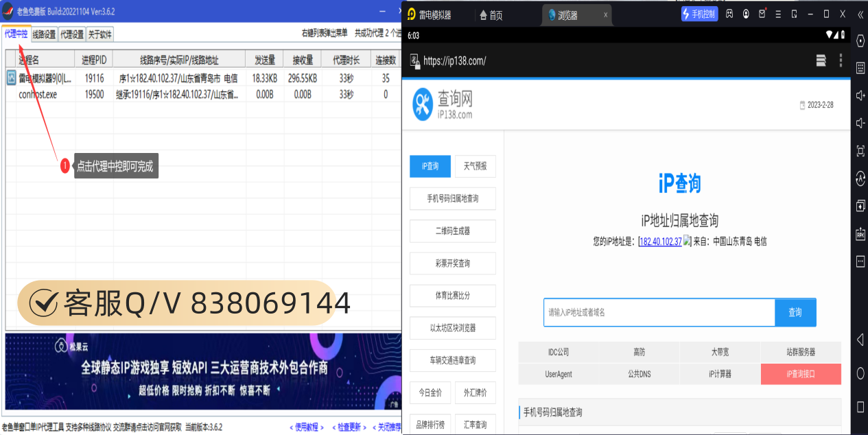Open the 代理设置 tab
Image resolution: width=868 pixels, height=435 pixels.
pyautogui.click(x=71, y=34)
